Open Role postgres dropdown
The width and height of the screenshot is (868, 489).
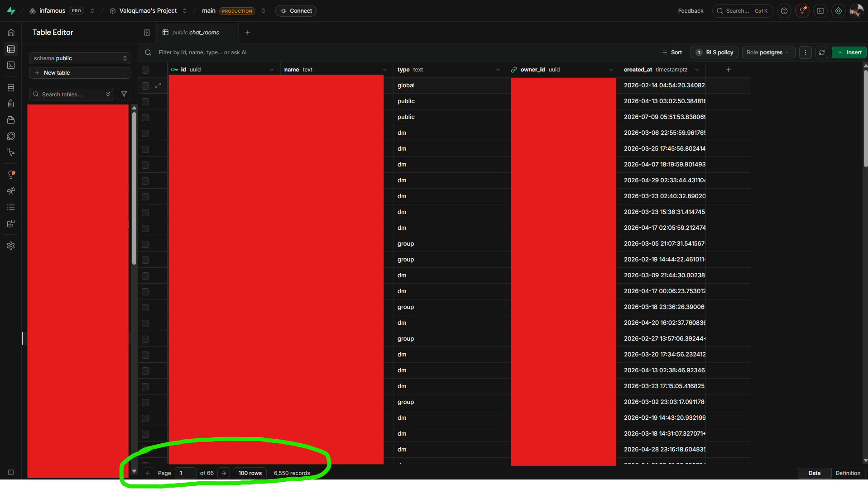click(x=768, y=52)
